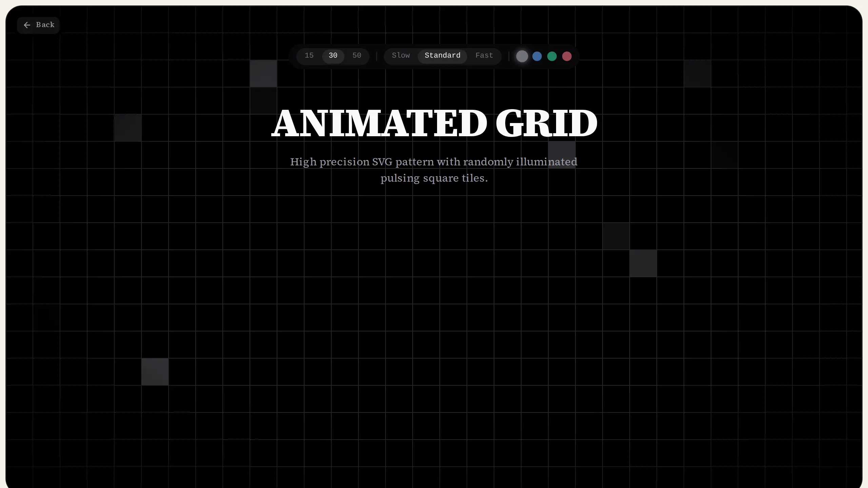Go back using the Back button

coord(38,25)
